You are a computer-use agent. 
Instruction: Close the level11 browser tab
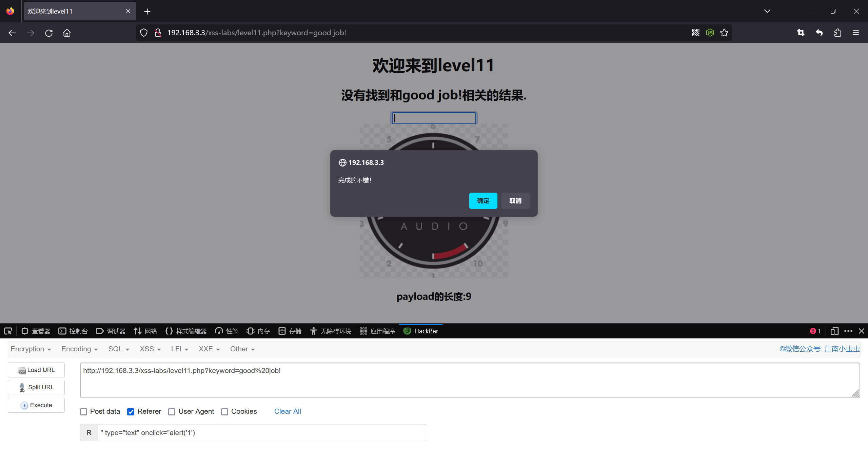point(128,11)
